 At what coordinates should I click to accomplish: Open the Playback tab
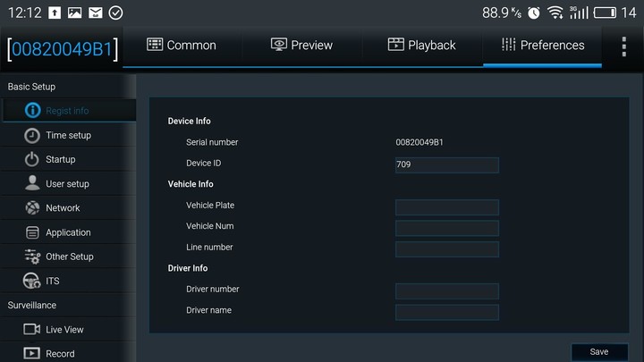click(x=422, y=46)
